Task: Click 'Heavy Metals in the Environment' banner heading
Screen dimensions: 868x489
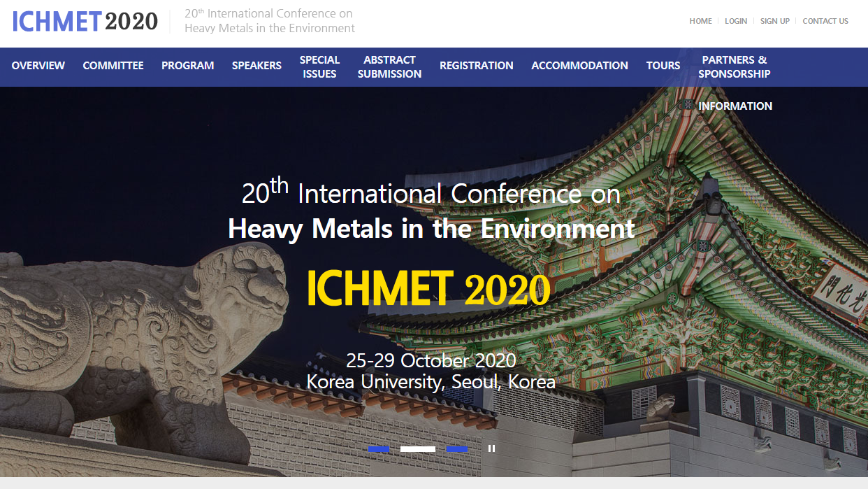Action: 431,229
